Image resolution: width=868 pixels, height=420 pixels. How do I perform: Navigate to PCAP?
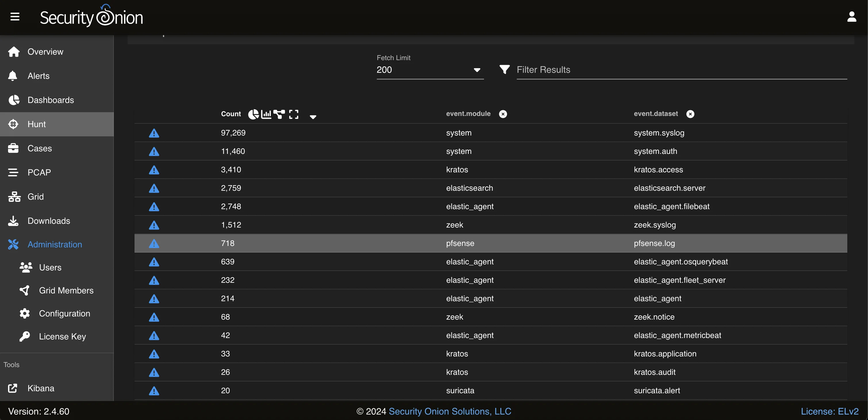point(57,172)
